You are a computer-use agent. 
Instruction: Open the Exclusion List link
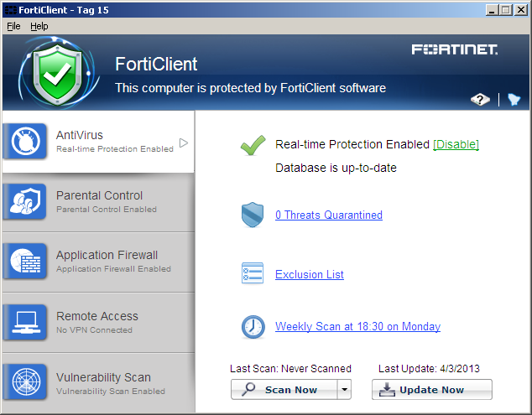pyautogui.click(x=309, y=275)
